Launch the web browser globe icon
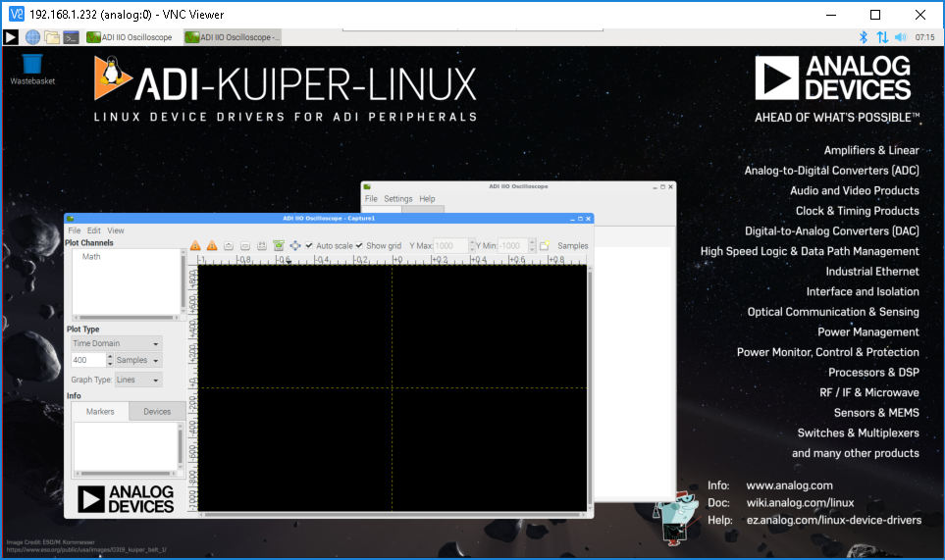The width and height of the screenshot is (945, 560). point(32,37)
